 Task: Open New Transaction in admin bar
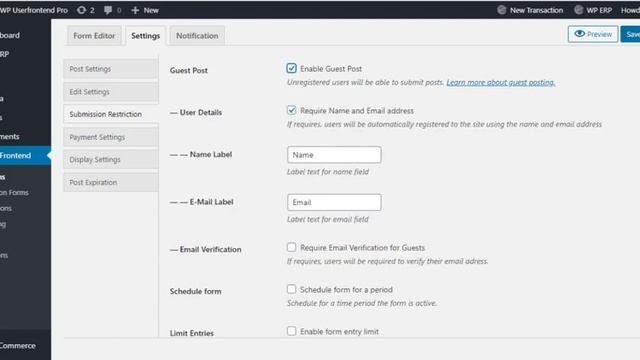coord(530,10)
